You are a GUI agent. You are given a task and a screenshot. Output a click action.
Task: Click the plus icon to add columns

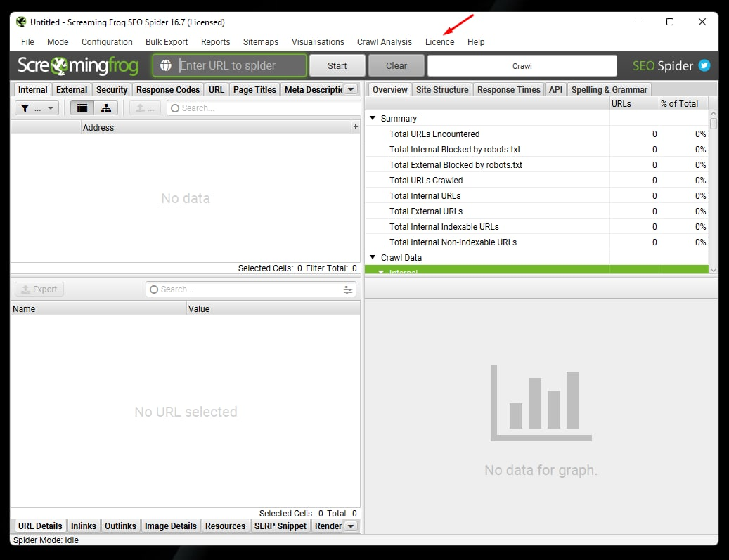(x=356, y=127)
